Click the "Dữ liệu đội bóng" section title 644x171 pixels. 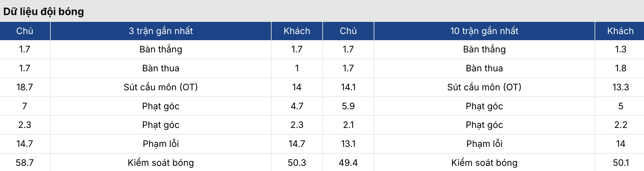point(43,12)
